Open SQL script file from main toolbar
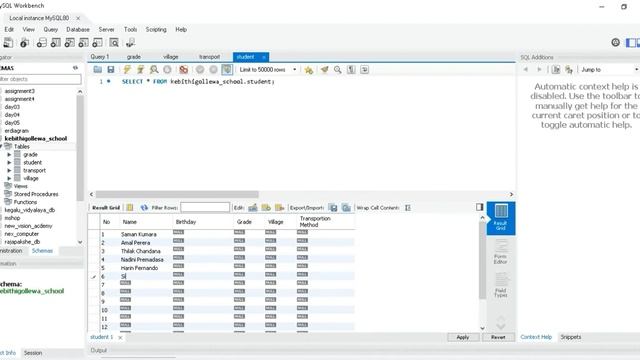Viewport: 640px width, 360px height. click(24, 42)
